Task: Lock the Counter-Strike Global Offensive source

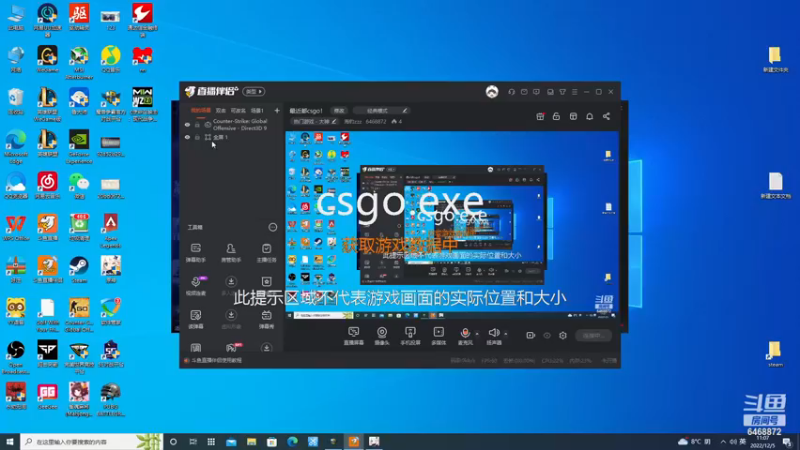Action: [x=197, y=124]
